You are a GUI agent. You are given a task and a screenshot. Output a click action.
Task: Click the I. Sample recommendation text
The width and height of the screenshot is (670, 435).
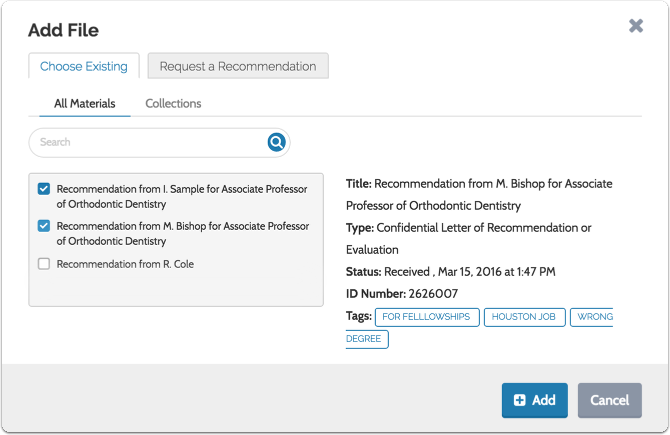pos(182,196)
